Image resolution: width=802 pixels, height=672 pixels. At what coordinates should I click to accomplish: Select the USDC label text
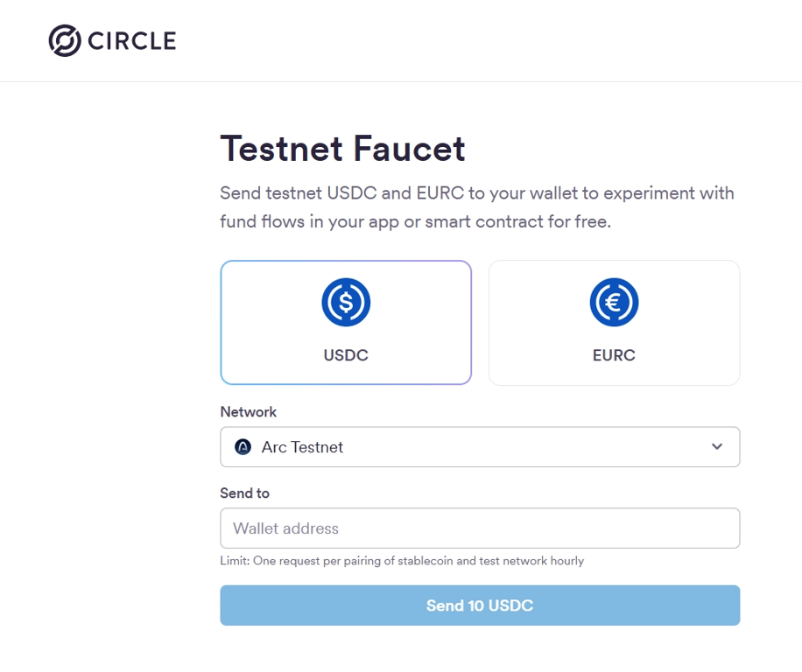click(x=346, y=355)
